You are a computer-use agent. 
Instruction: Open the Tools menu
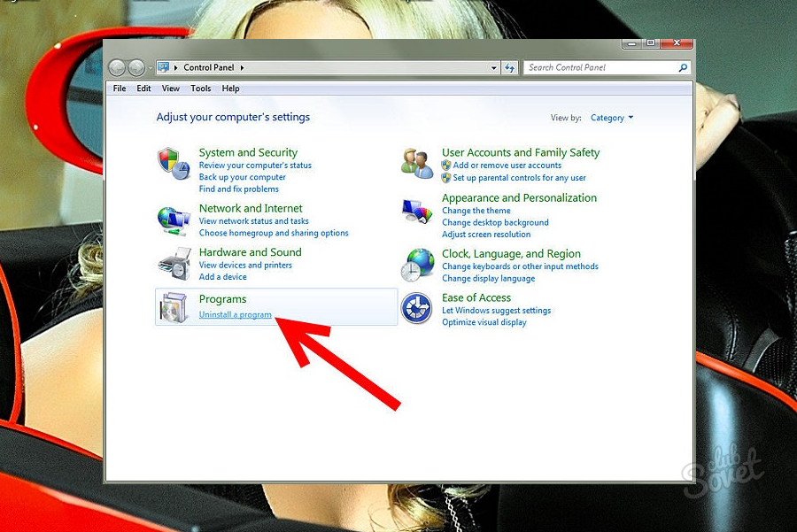click(x=201, y=89)
